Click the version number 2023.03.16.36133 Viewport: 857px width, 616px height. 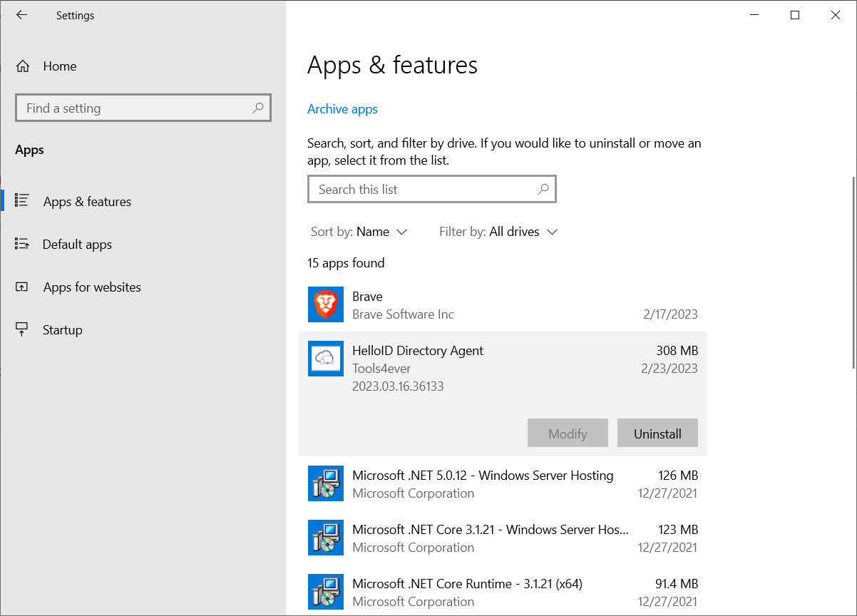(398, 386)
